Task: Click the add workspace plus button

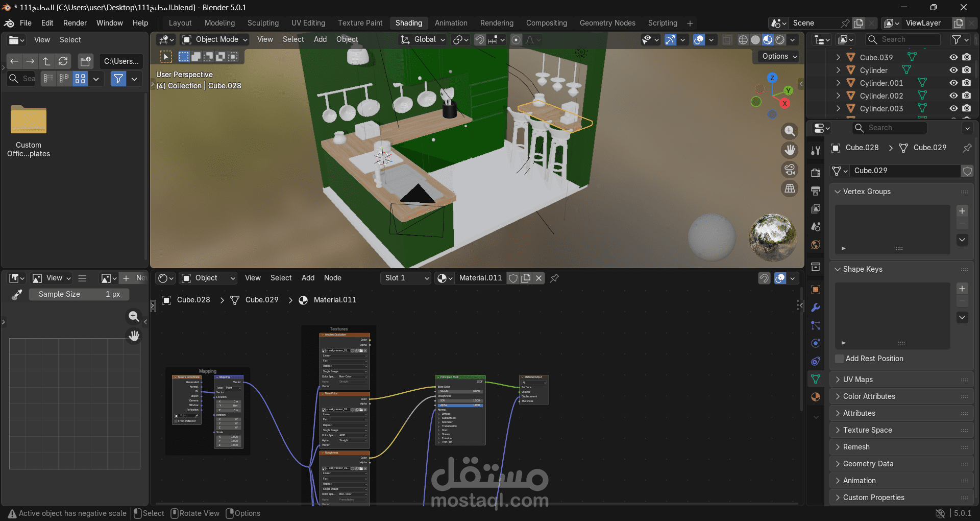Action: 690,23
